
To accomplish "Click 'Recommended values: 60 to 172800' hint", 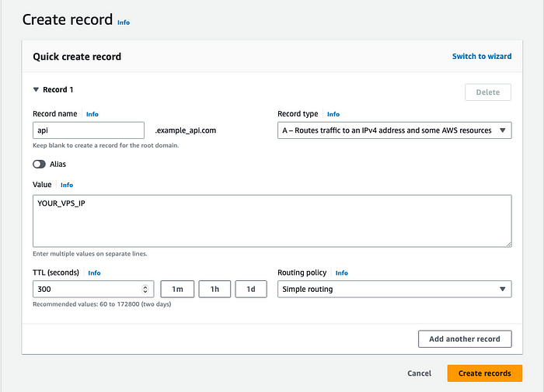I will point(102,304).
